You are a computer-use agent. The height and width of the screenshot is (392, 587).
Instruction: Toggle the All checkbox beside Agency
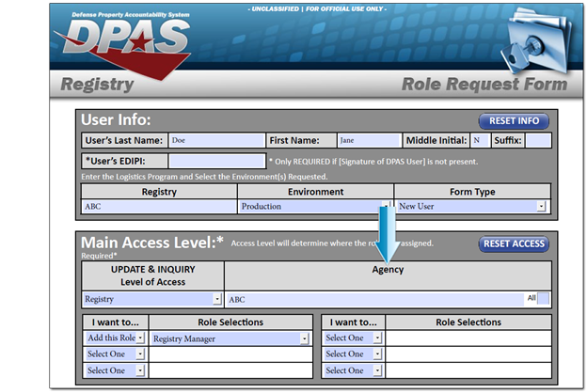(x=543, y=299)
